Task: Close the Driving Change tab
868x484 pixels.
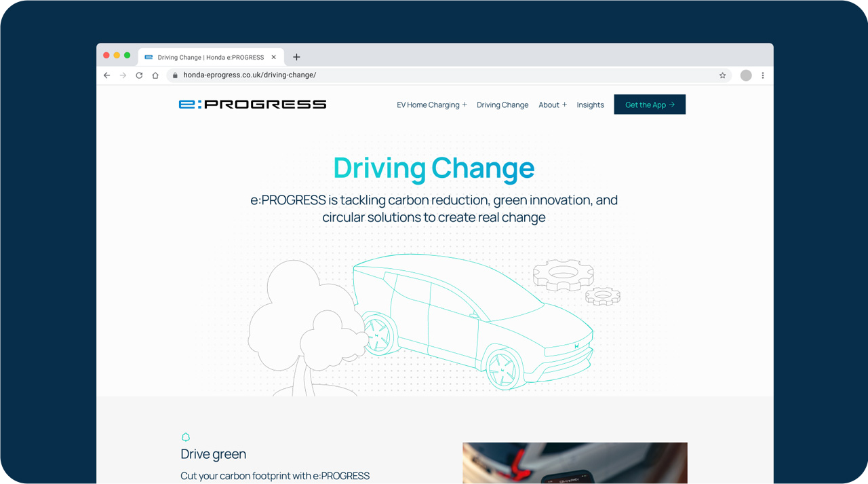Action: point(273,57)
